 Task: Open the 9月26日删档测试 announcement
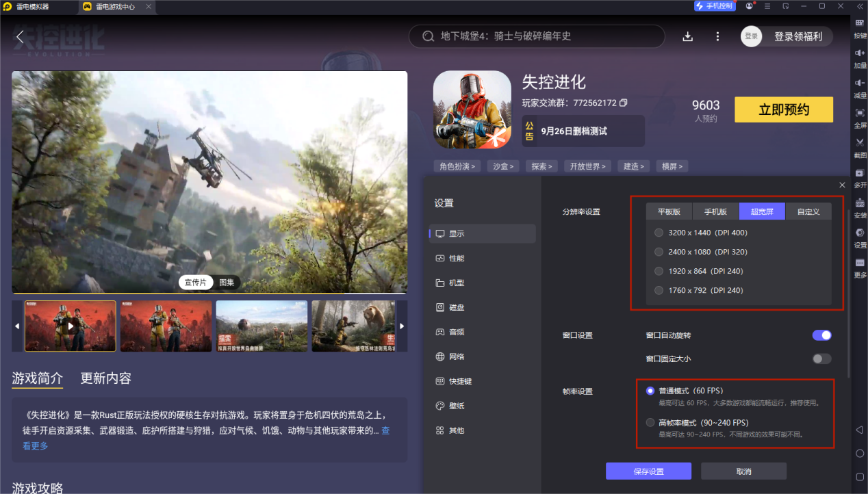pos(583,131)
